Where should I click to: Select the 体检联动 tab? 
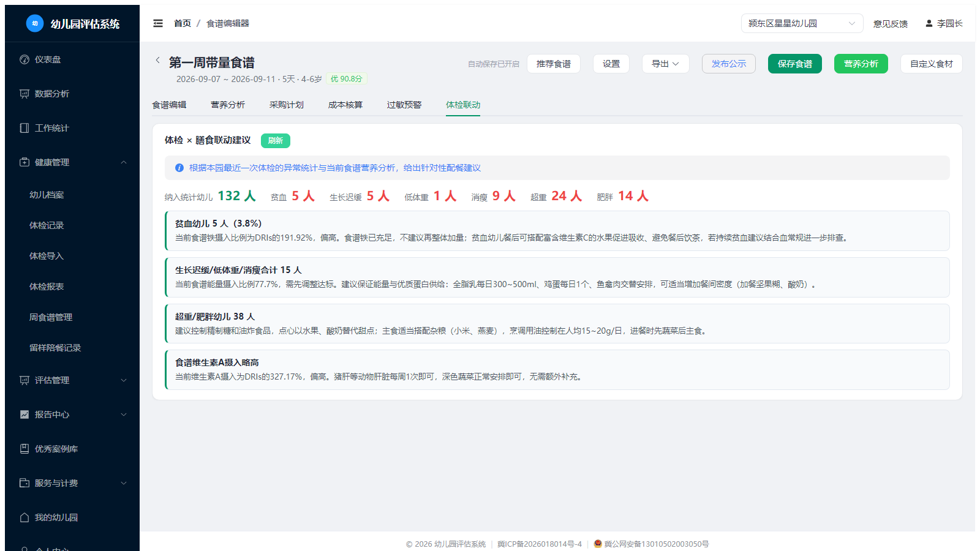[463, 105]
